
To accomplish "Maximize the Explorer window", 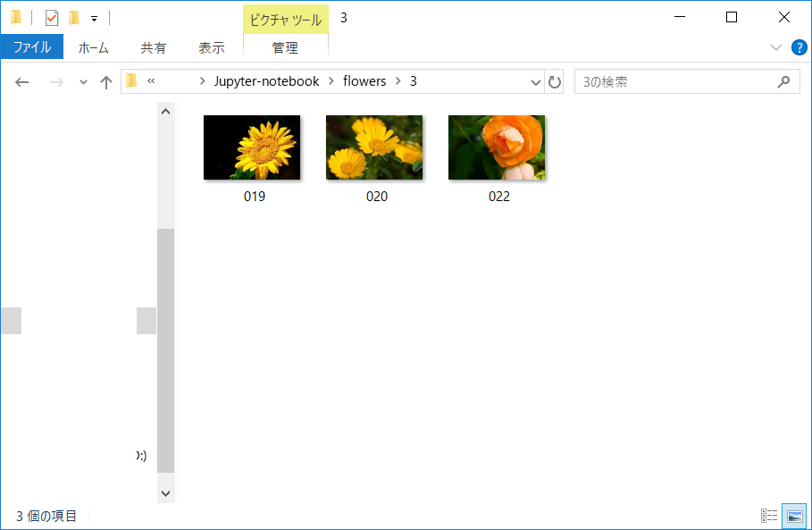I will tap(732, 17).
